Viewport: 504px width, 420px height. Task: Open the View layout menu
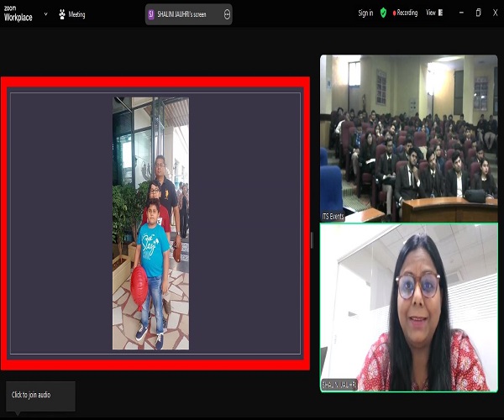(x=430, y=13)
